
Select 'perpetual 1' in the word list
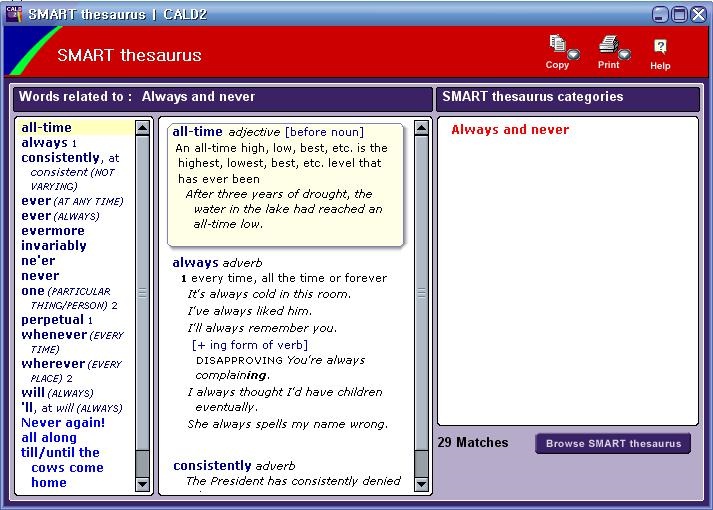point(57,320)
